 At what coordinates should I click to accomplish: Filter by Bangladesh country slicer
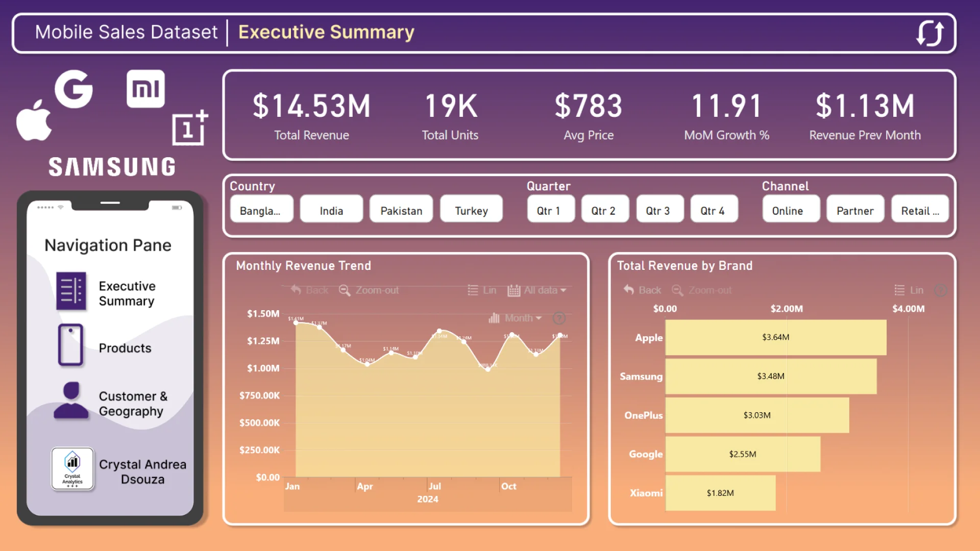[x=262, y=209]
